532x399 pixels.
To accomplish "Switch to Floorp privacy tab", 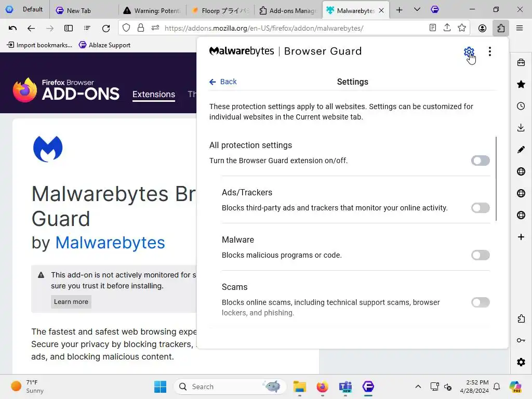I will click(x=220, y=10).
